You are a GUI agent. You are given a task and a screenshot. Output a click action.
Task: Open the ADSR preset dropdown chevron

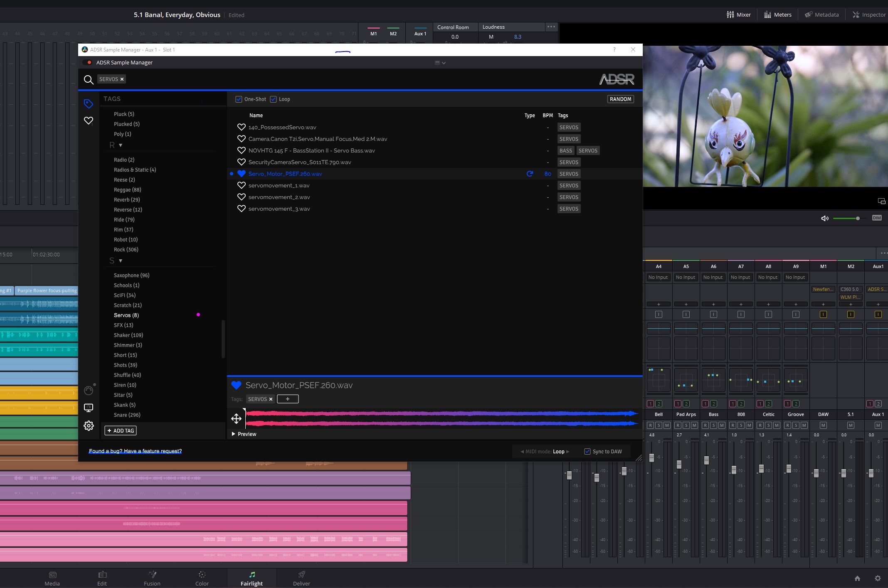(444, 63)
